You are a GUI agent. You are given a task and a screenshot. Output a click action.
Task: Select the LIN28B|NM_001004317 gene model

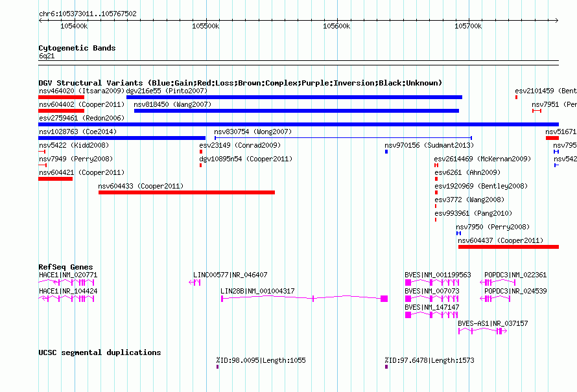point(304,299)
